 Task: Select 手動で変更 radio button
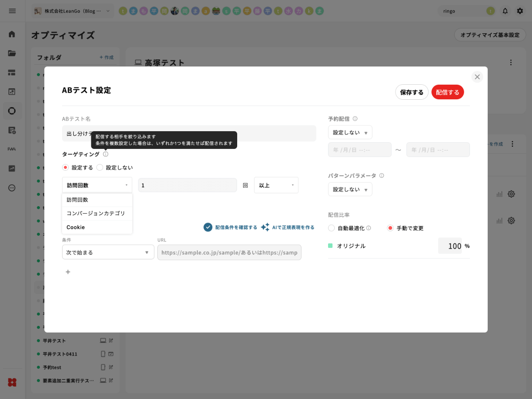click(x=390, y=228)
